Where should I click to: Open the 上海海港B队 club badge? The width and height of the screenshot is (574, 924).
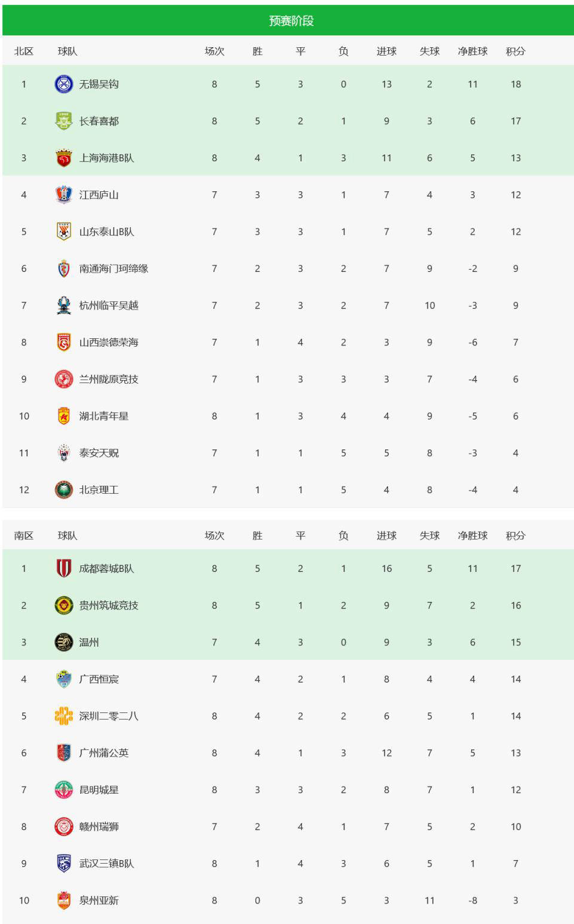click(x=64, y=158)
